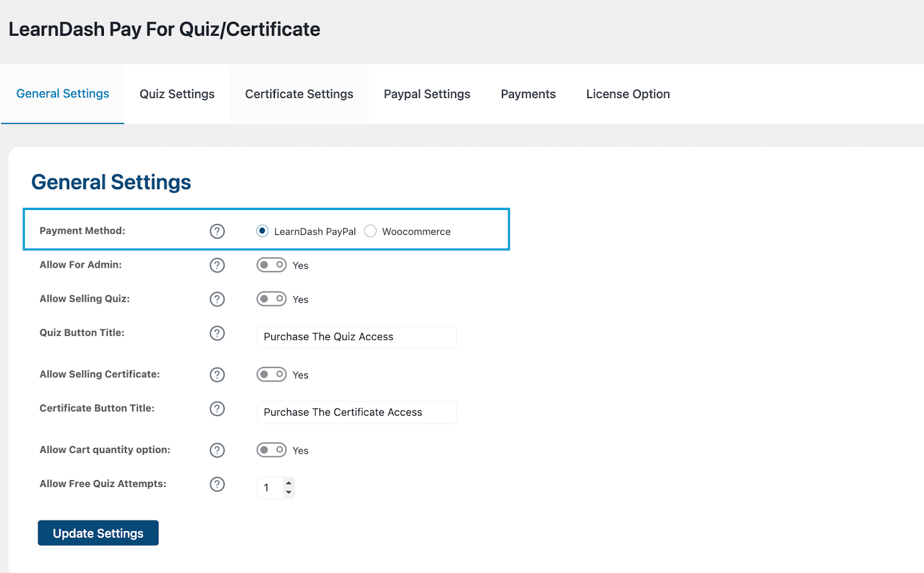
Task: Click the Payment Method label
Action: 83,231
